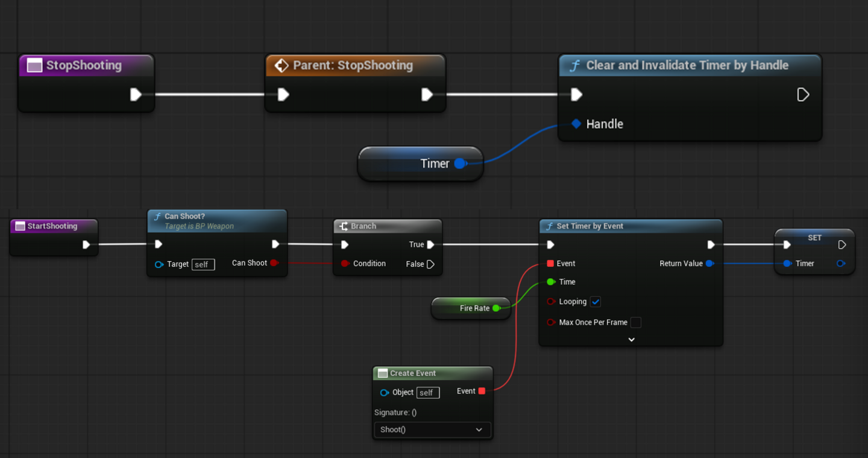Click the Create Event red Event output pin
Screen dimensions: 868x458
pos(482,391)
